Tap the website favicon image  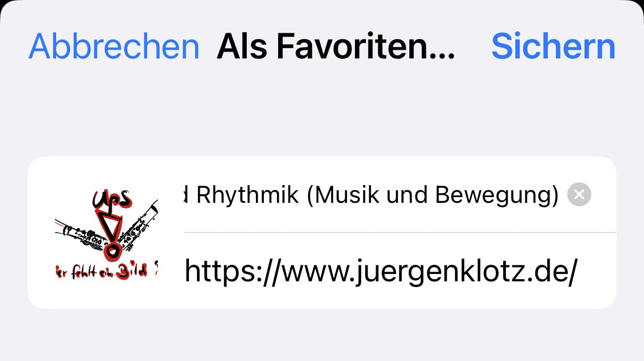(106, 233)
